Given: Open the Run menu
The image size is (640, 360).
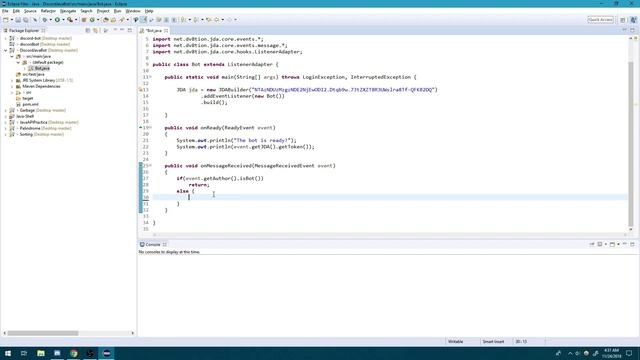Looking at the screenshot, I should click(x=118, y=11).
